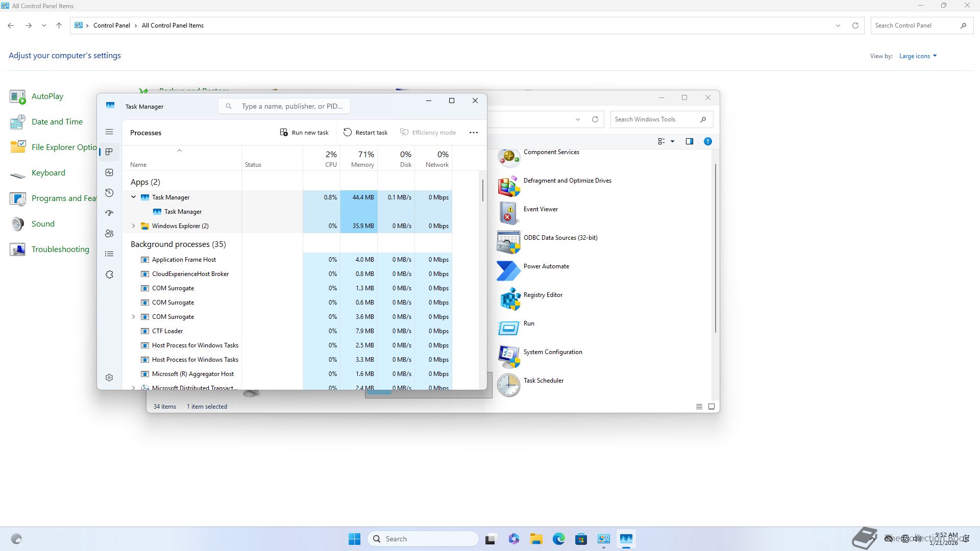
Task: Open Task Manager hamburger navigation menu
Action: [109, 132]
